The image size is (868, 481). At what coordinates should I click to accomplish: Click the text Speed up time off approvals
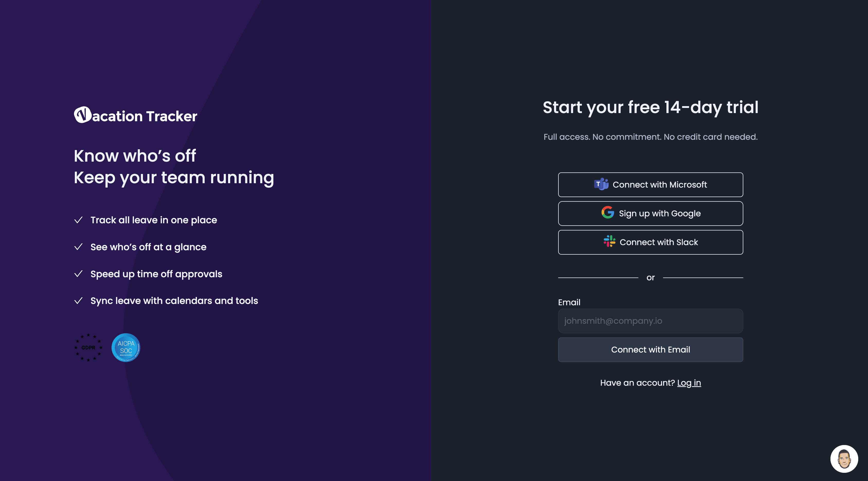156,274
